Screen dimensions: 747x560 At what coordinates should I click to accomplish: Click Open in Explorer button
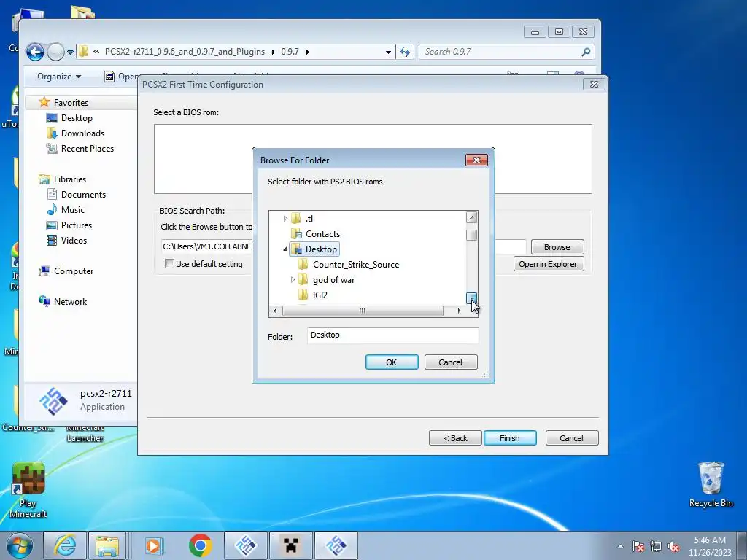point(549,264)
